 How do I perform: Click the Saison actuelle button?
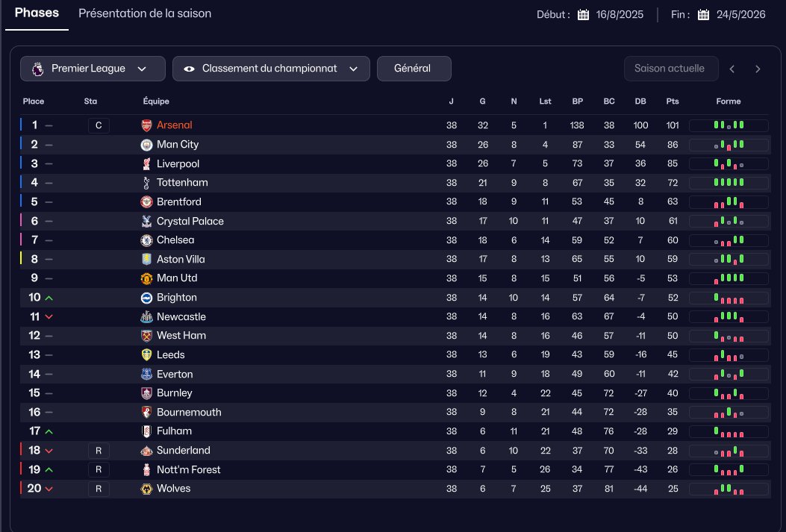click(670, 69)
